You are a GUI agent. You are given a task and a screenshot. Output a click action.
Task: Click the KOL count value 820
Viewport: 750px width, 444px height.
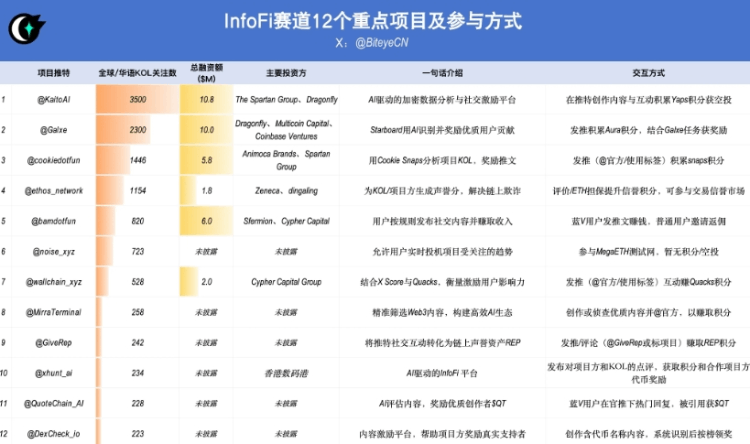138,221
